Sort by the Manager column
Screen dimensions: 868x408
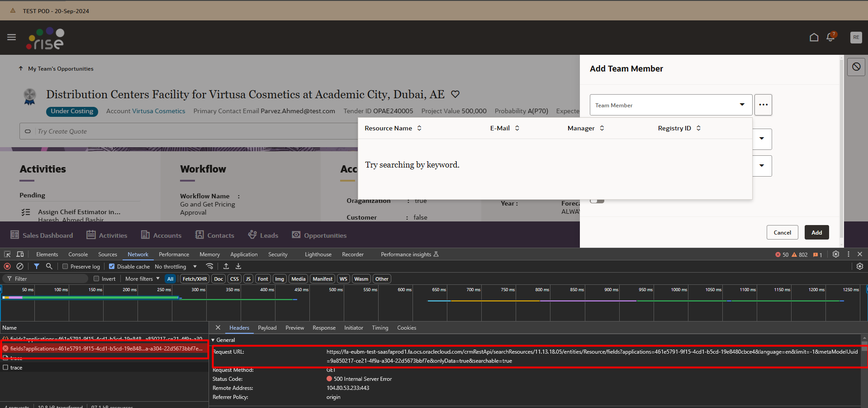[586, 128]
